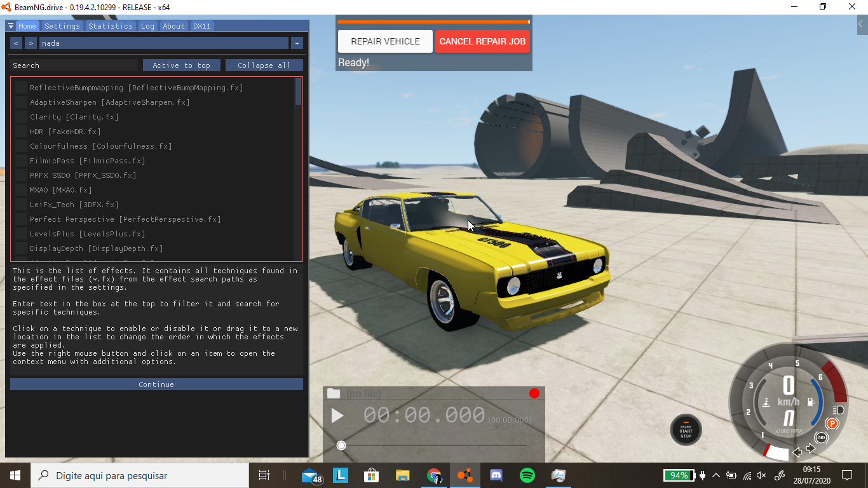Toggle the HDR FakeHDR.fx checkbox
The image size is (868, 488).
(21, 132)
